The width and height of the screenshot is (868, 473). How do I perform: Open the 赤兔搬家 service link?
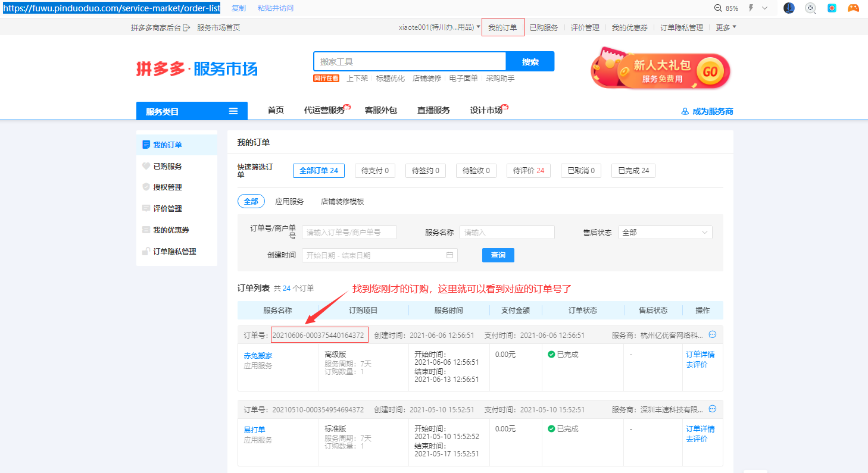point(258,355)
